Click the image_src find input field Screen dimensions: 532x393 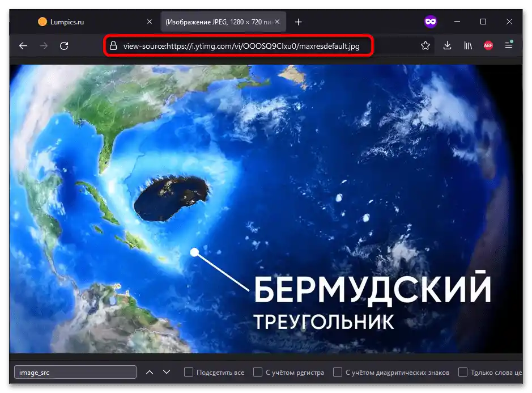pos(75,372)
